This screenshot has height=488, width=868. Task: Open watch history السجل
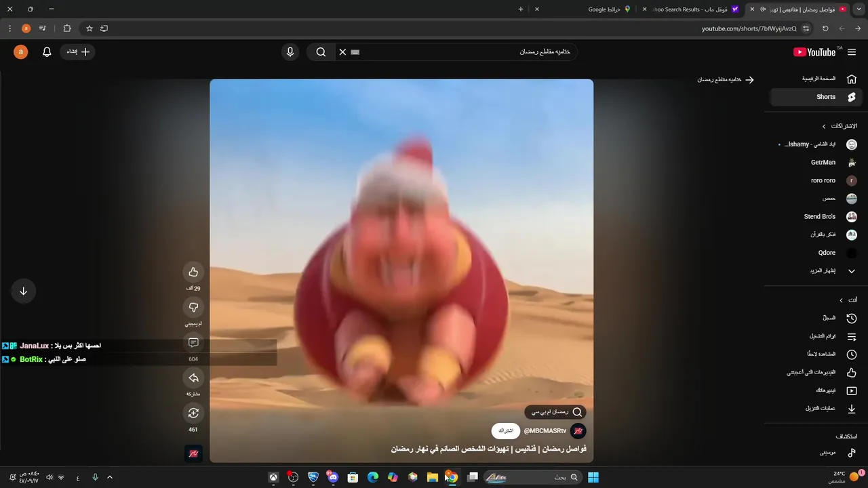click(816, 318)
